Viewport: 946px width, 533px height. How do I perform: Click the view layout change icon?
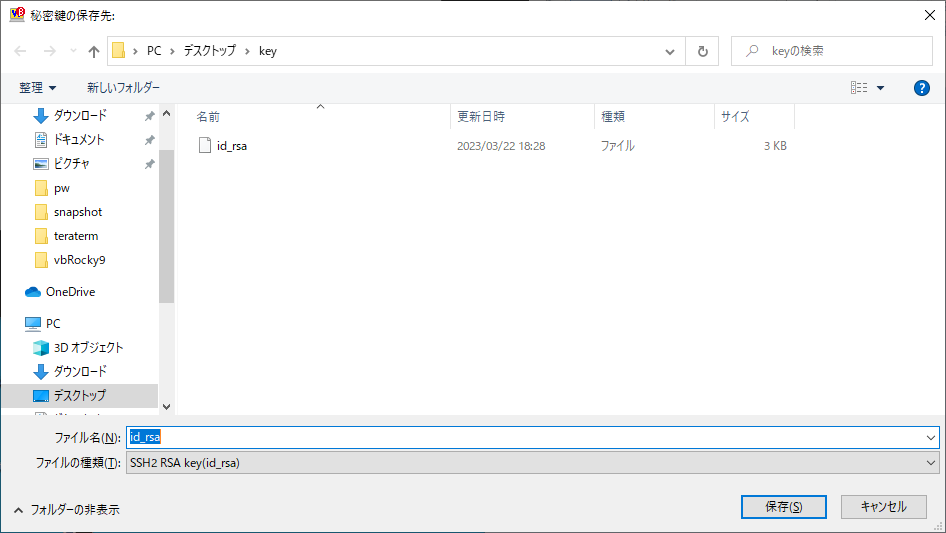pos(859,88)
